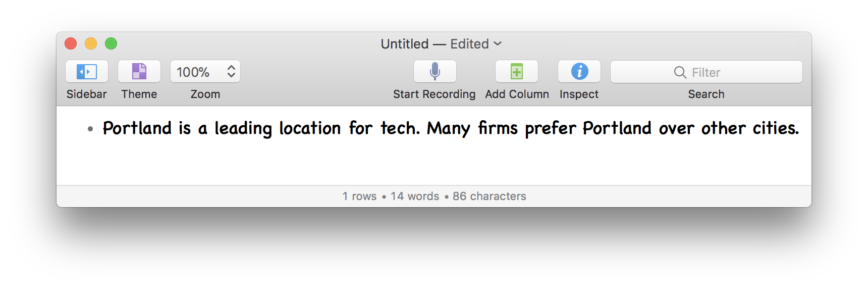Open the blue Inspect info icon
Viewport: 868px width, 288px height.
tap(579, 72)
